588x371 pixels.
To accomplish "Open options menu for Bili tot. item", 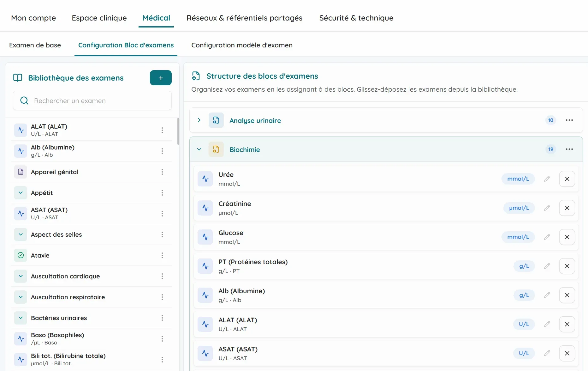I will (162, 360).
